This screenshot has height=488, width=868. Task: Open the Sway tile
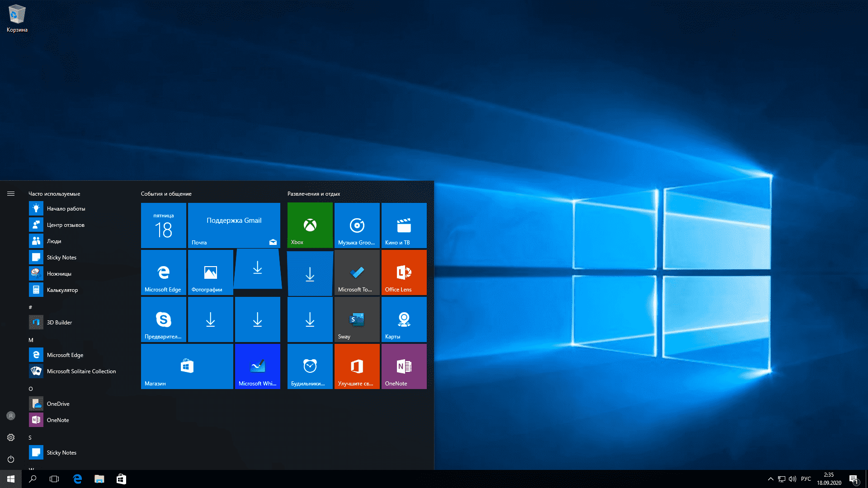pos(357,319)
